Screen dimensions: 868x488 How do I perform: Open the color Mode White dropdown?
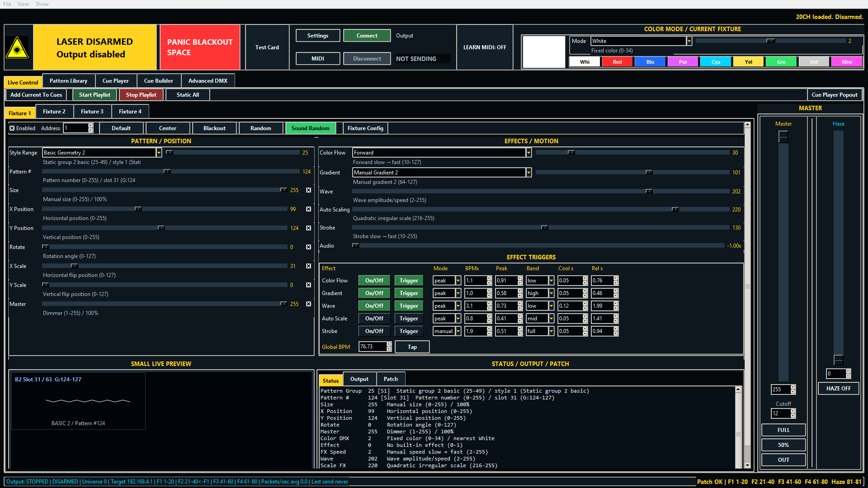(x=689, y=41)
